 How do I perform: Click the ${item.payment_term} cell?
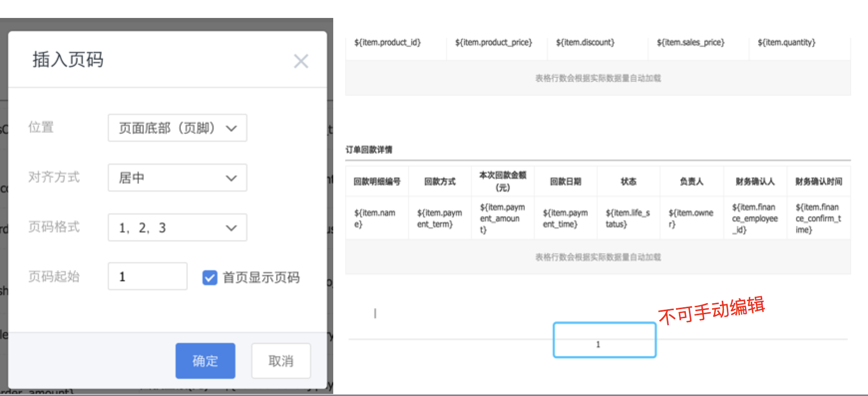click(440, 218)
